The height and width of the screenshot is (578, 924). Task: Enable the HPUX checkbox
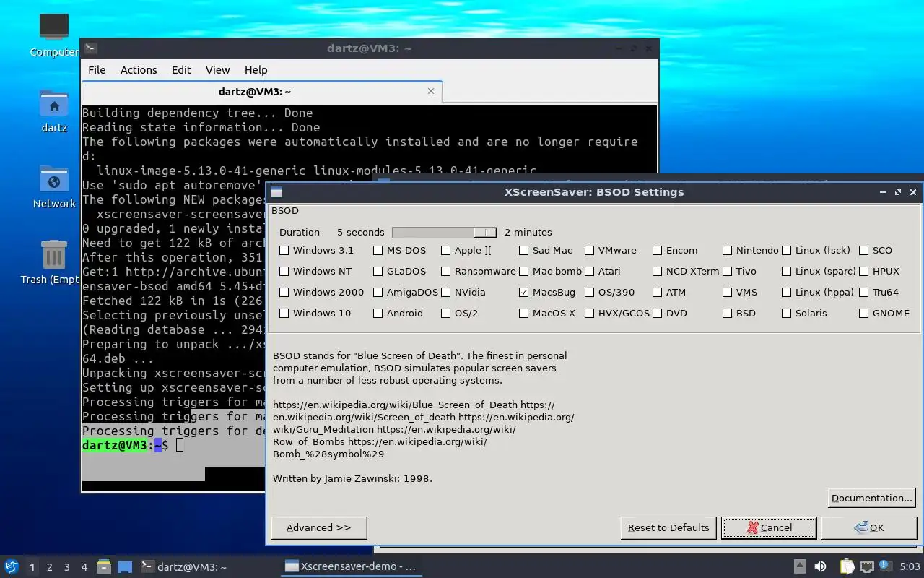coord(864,272)
